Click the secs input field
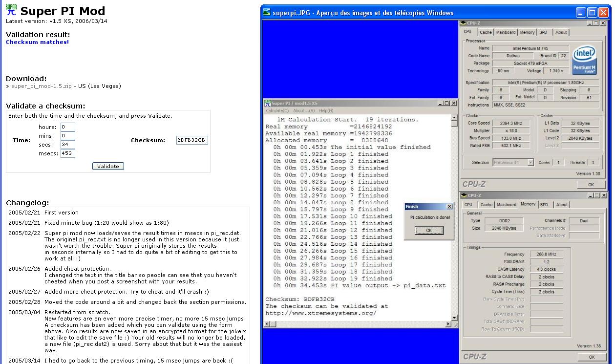This screenshot has height=364, width=615. 68,145
